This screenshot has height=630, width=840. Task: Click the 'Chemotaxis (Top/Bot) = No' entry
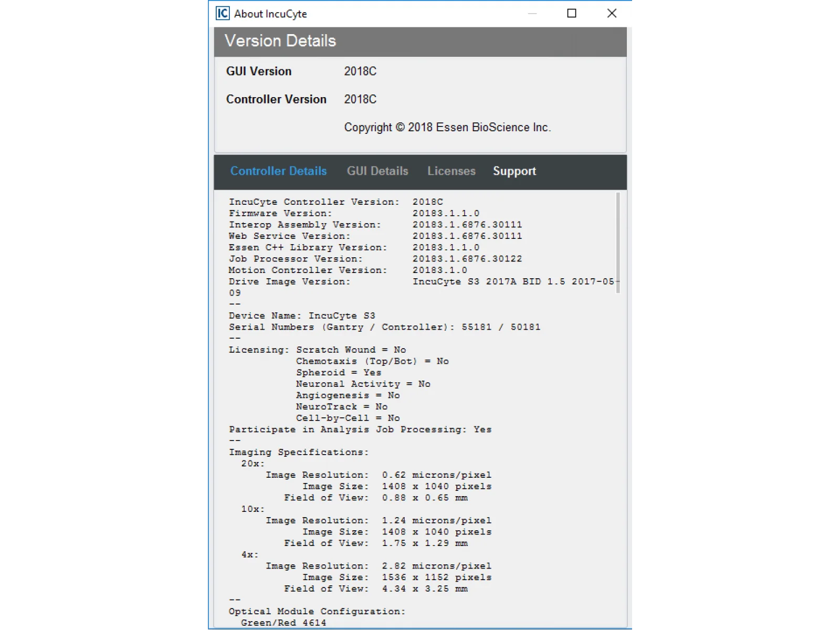coord(372,361)
